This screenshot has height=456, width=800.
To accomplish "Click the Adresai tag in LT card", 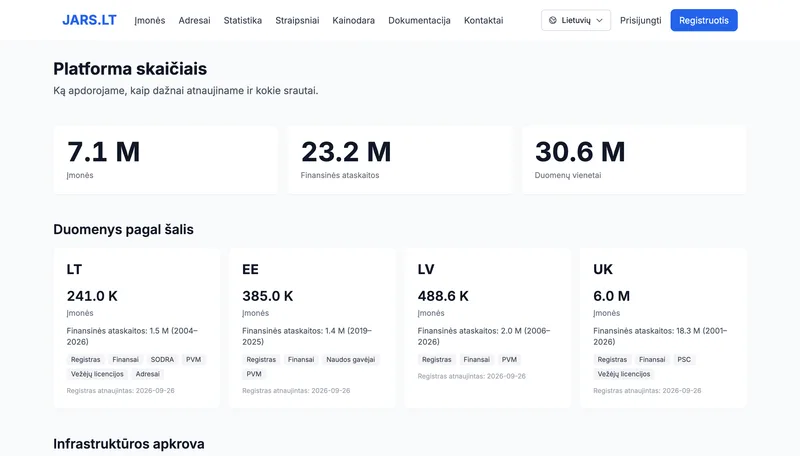I will pos(147,374).
